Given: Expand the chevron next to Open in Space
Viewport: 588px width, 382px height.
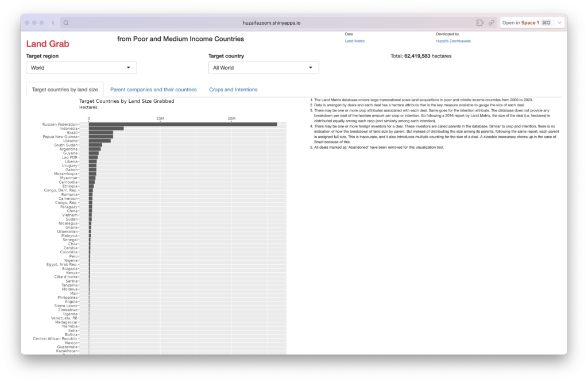Looking at the screenshot, I should [x=560, y=23].
